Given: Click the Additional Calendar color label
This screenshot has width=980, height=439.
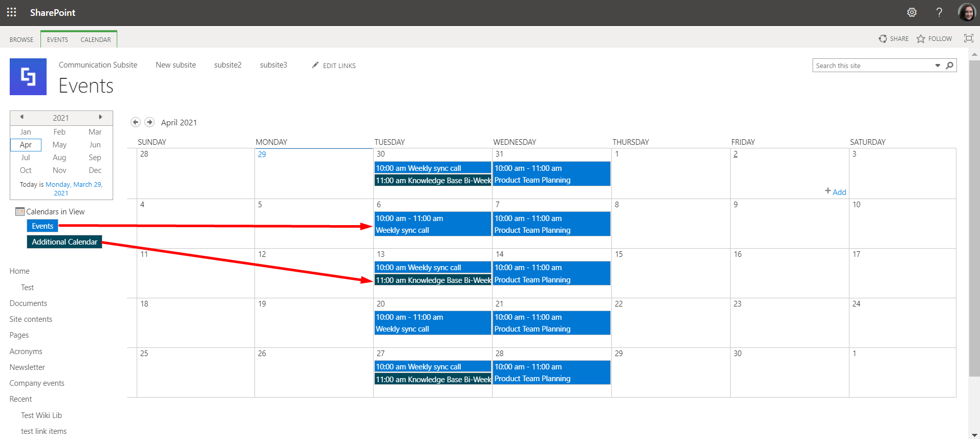Looking at the screenshot, I should (x=65, y=242).
